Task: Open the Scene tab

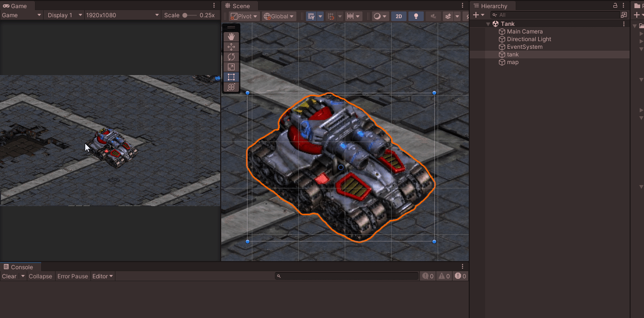Action: 240,6
